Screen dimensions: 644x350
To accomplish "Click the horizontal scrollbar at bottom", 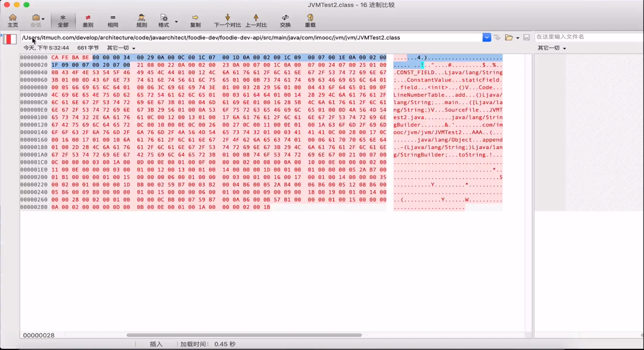I will (x=244, y=335).
